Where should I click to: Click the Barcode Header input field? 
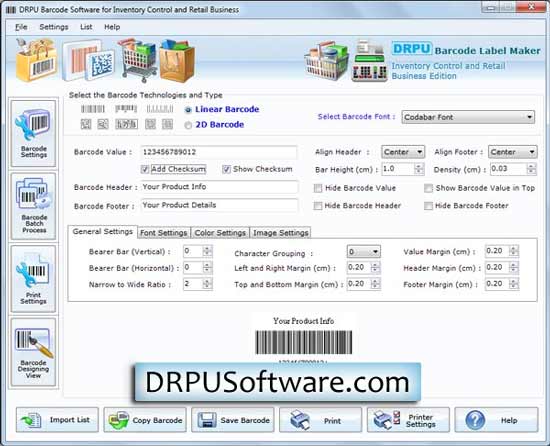[x=219, y=187]
